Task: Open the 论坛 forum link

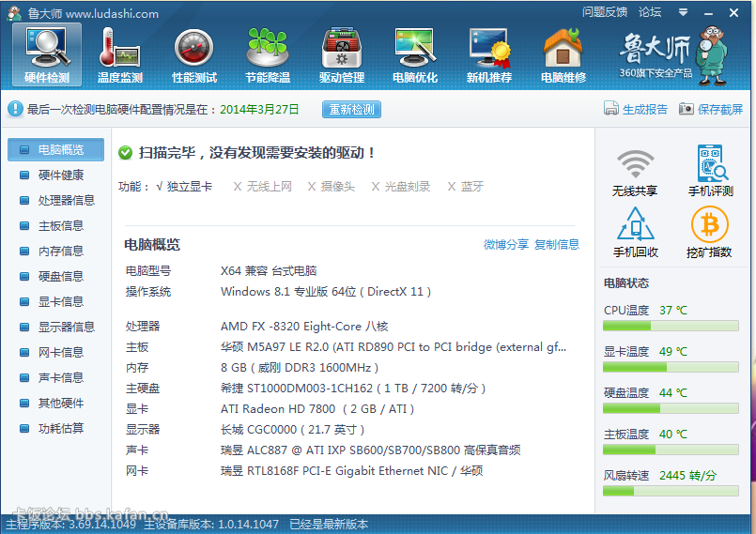Action: (650, 12)
